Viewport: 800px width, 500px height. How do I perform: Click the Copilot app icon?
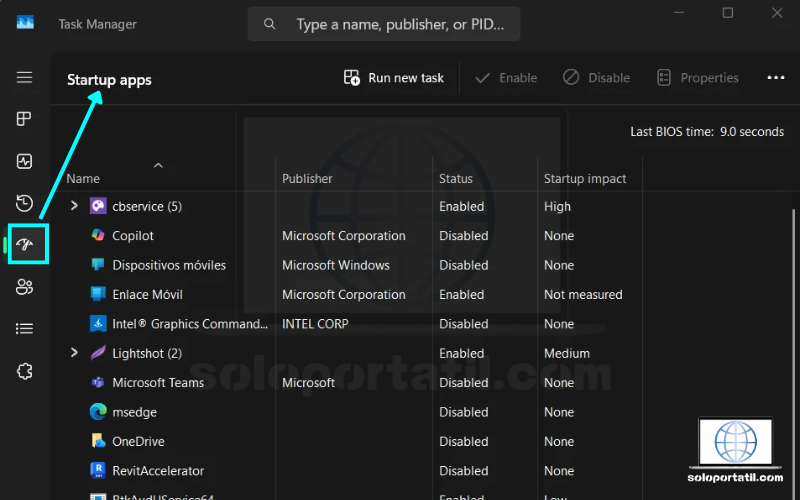[98, 235]
